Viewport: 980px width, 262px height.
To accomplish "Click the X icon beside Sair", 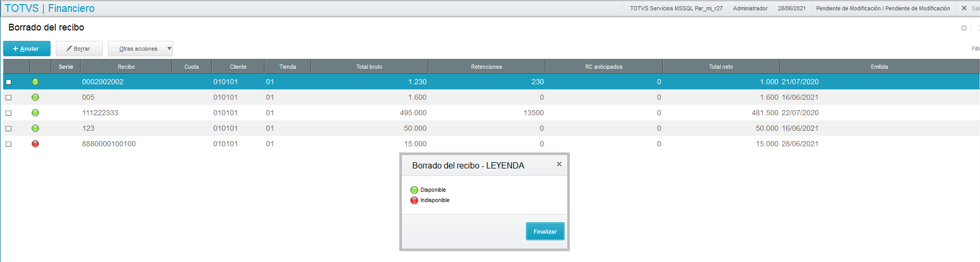I will 964,8.
